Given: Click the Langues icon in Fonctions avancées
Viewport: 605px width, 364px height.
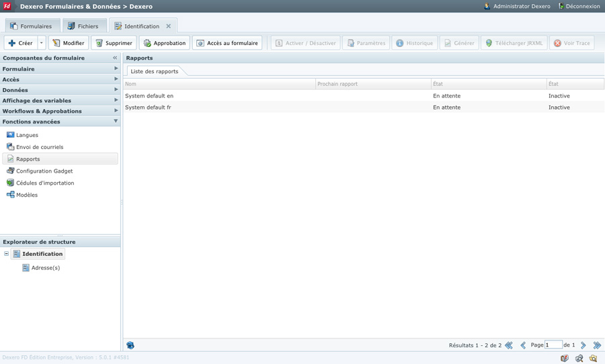Looking at the screenshot, I should (x=11, y=135).
